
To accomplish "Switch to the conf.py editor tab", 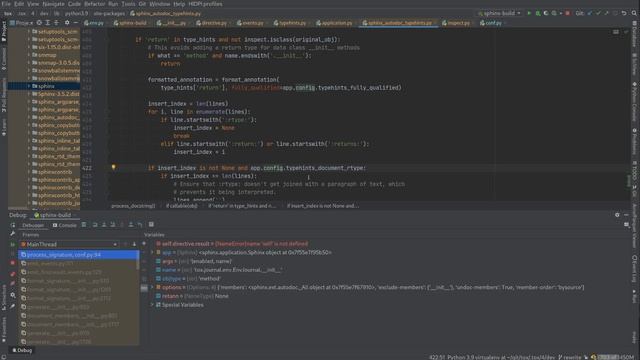I will [493, 23].
